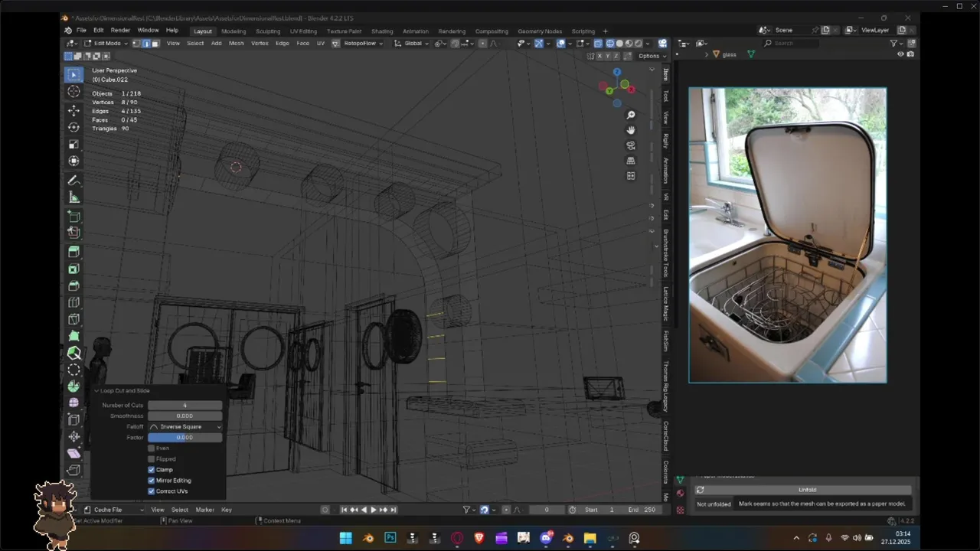Viewport: 980px width, 551px height.
Task: Jump to the timeline end
Action: click(394, 510)
